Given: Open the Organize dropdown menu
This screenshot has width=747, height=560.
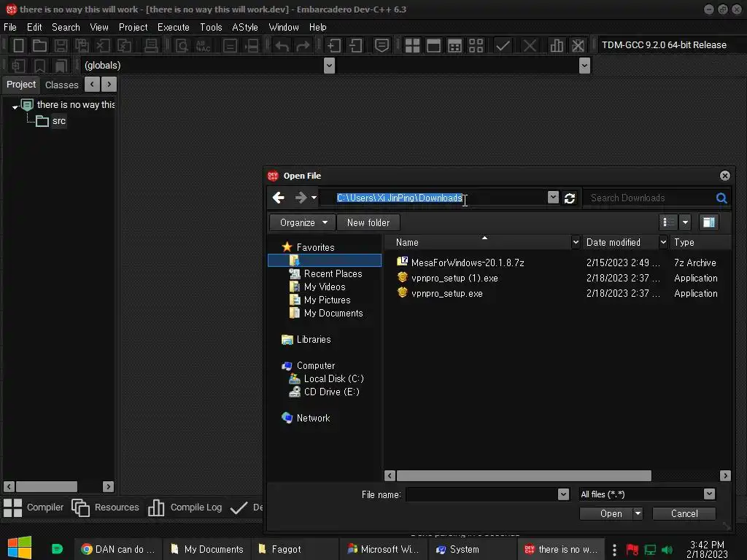Looking at the screenshot, I should pos(303,222).
